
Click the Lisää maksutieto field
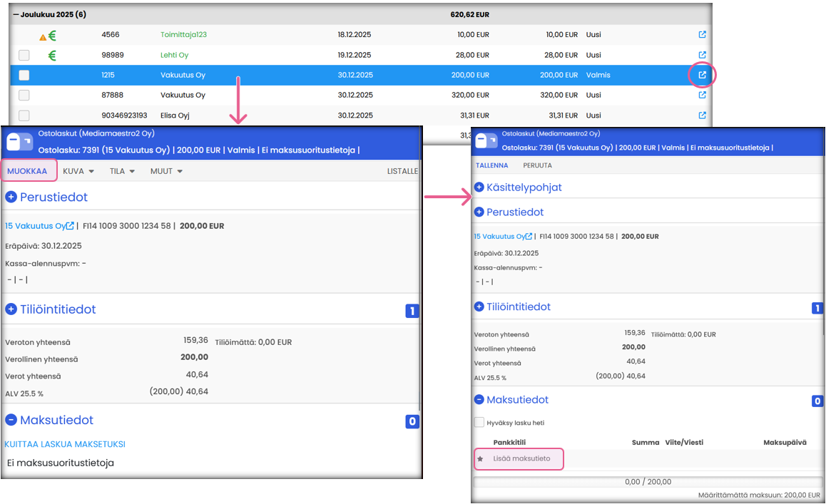[521, 458]
